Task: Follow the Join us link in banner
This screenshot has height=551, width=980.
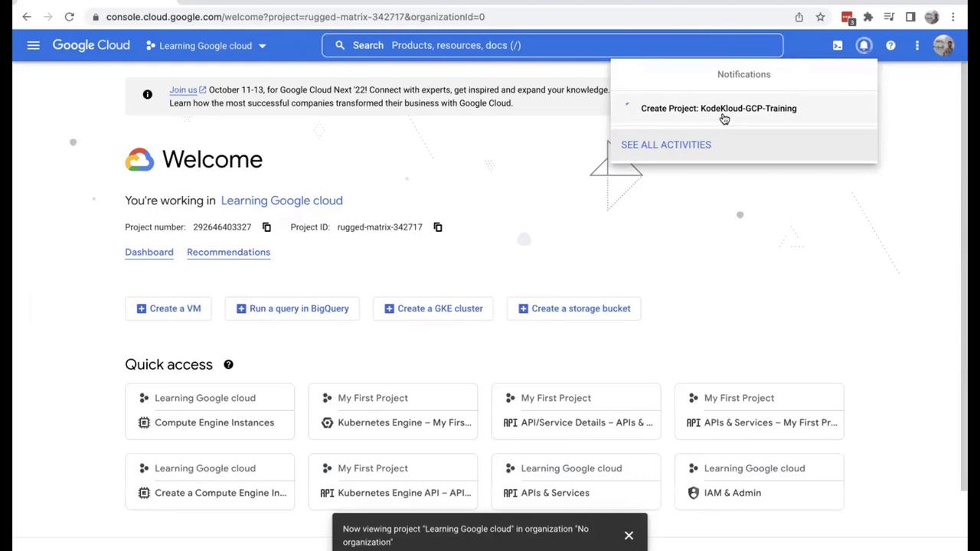Action: click(188, 90)
